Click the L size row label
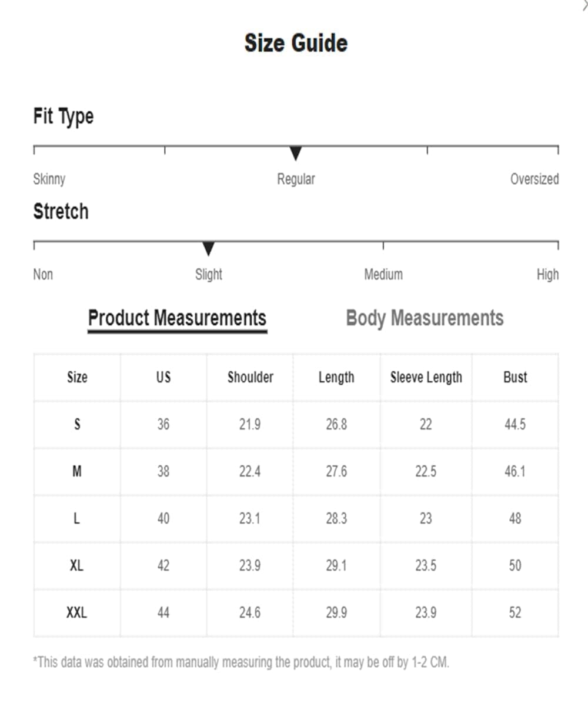588x706 pixels. (77, 518)
